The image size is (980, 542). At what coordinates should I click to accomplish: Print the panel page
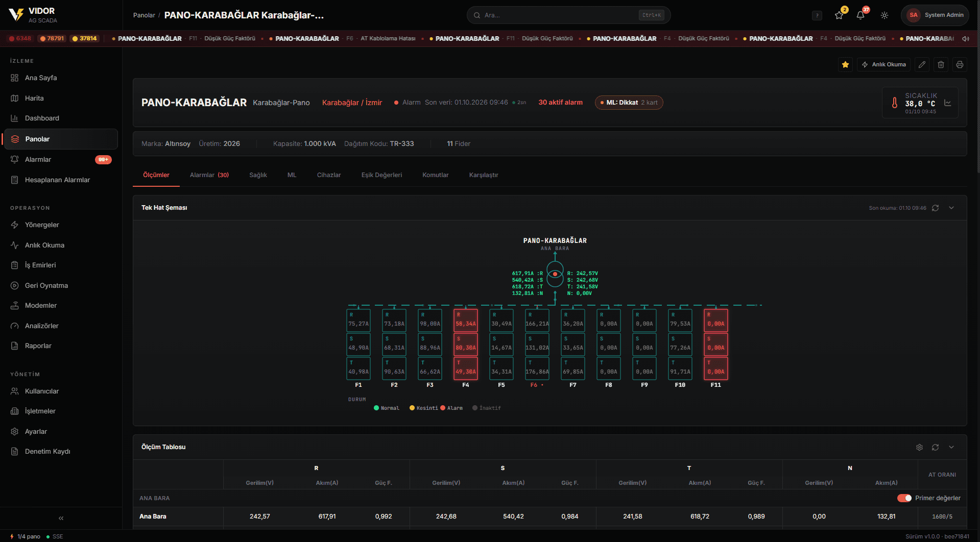pyautogui.click(x=960, y=65)
